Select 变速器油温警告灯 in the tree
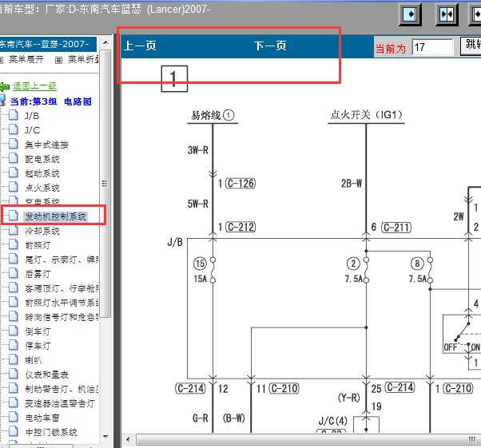Viewport: 481px width, 448px height. 59,403
